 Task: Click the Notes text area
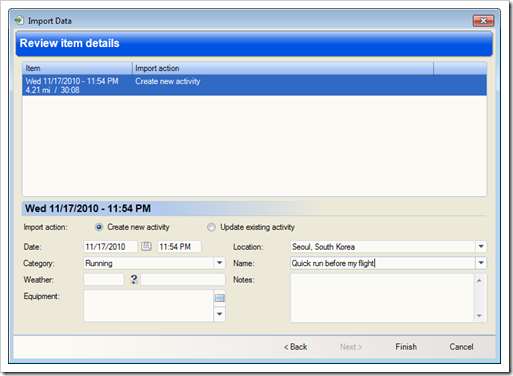coord(382,298)
